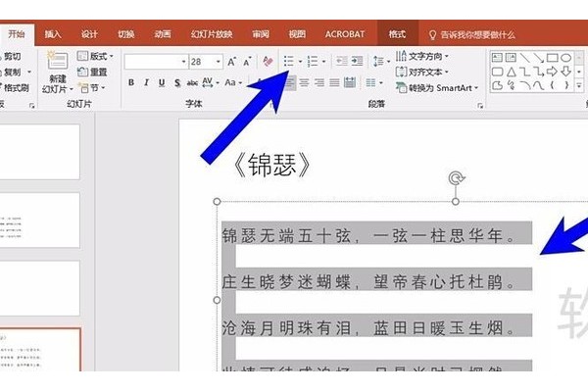Select the arrow line shape
This screenshot has width=588, height=392.
click(x=538, y=58)
